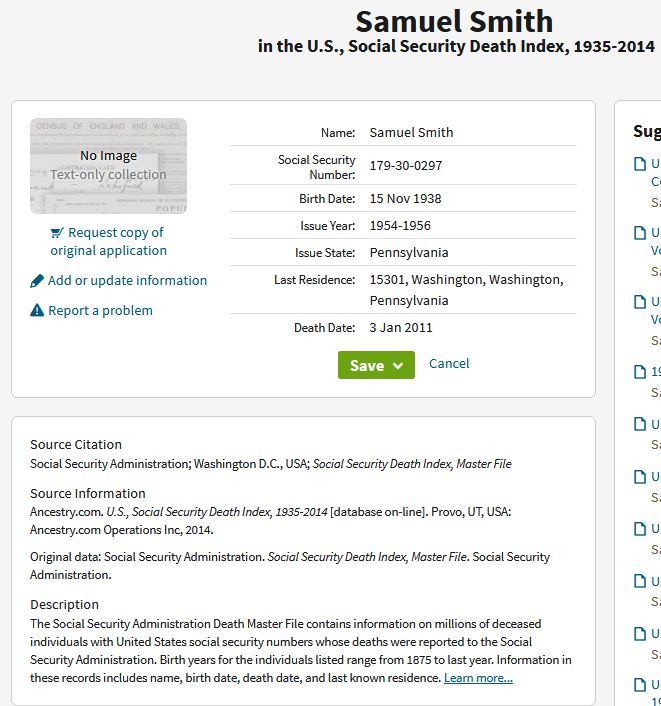
Task: Open the second suggested record document icon
Action: coord(640,233)
